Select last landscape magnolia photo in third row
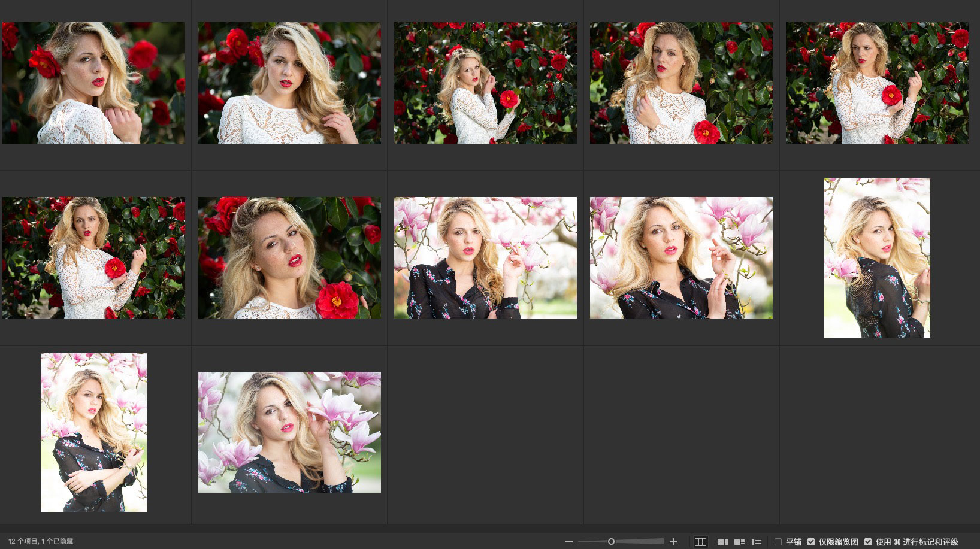 [289, 432]
